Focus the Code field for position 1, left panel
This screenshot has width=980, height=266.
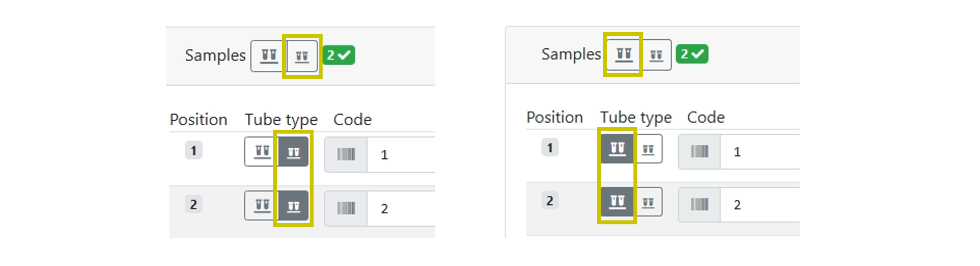[x=401, y=154]
